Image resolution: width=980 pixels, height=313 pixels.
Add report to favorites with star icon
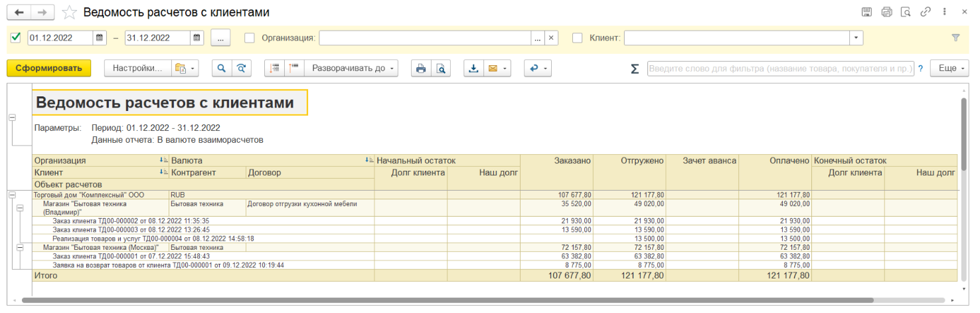tap(68, 13)
